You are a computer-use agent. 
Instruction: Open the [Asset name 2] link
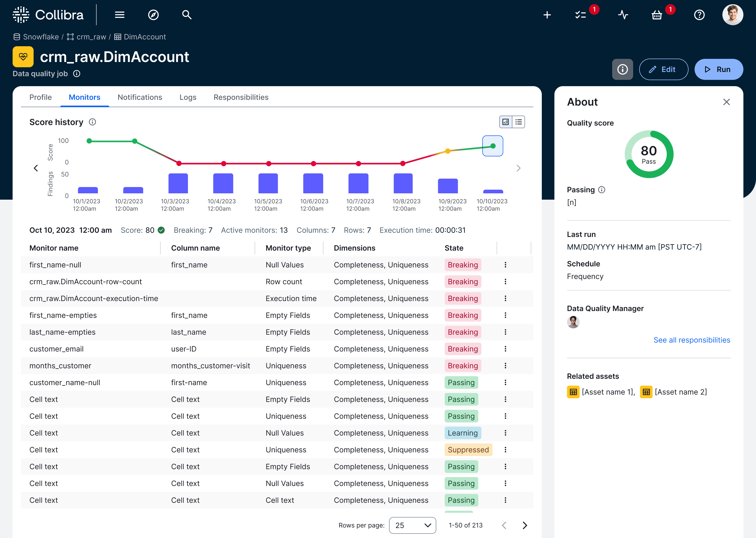pos(681,392)
